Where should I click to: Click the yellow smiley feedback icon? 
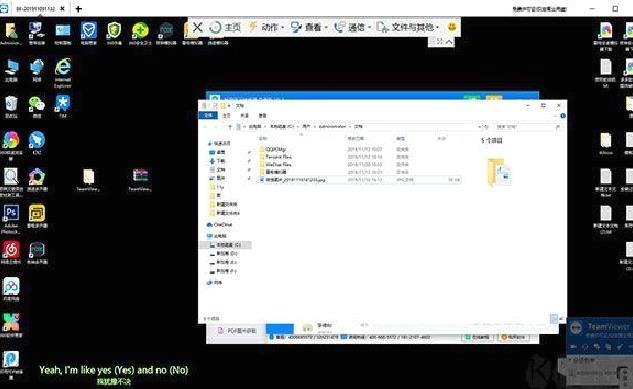click(x=452, y=27)
